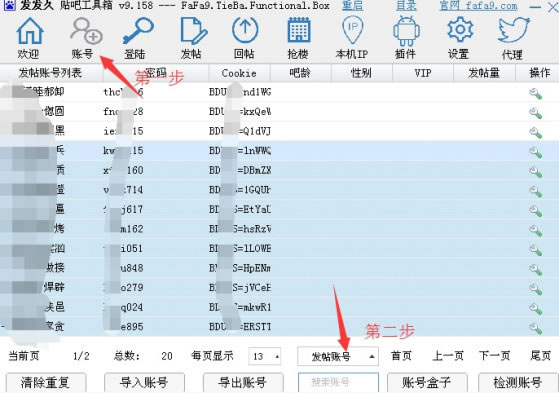559x393 pixels.
Task: Select row with cookie BDU...nd1WG
Action: tap(280, 92)
